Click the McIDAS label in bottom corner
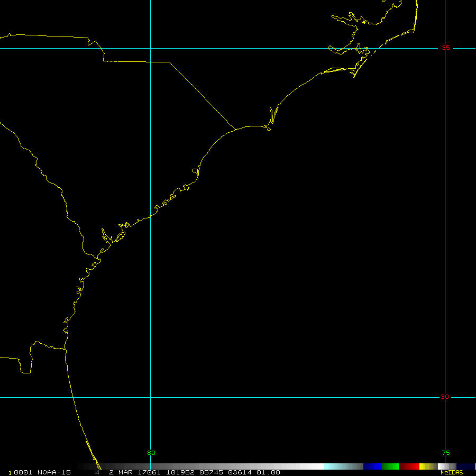476x476 pixels. point(451,472)
